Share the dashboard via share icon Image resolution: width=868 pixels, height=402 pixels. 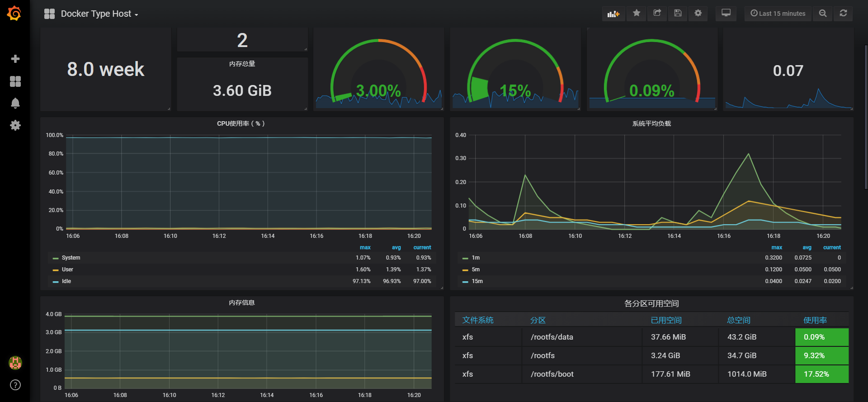(657, 14)
